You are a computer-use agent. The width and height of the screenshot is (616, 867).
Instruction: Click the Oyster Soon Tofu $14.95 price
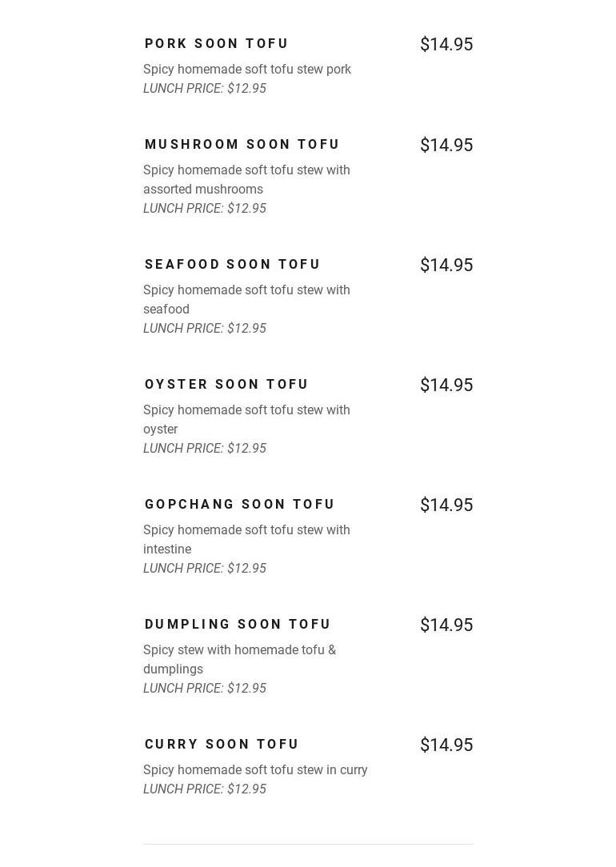(446, 386)
